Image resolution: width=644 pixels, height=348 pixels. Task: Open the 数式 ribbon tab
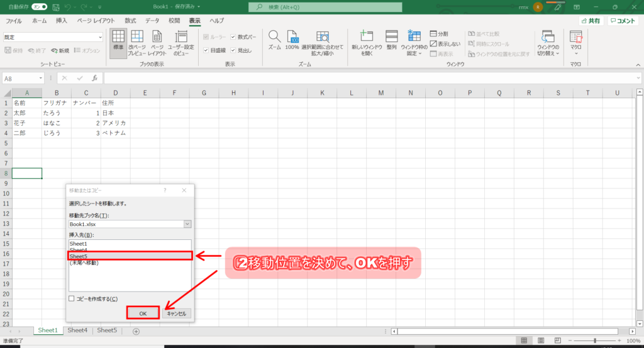pos(131,21)
